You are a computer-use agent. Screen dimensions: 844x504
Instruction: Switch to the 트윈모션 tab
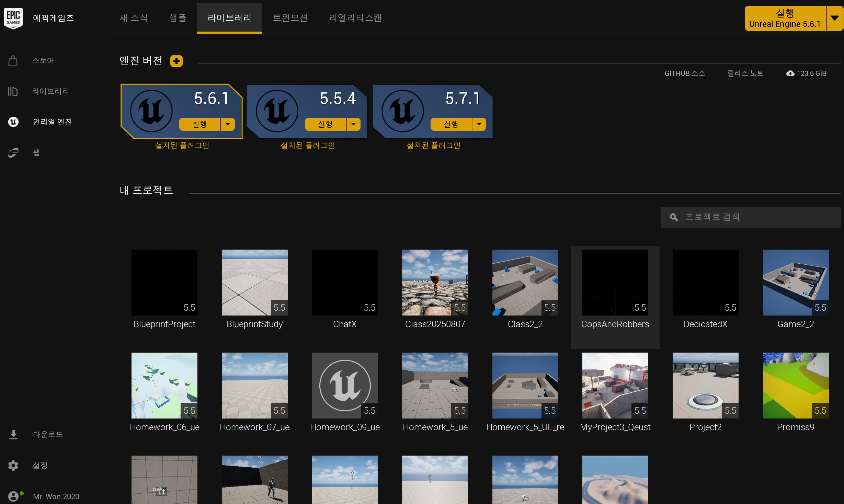[290, 18]
